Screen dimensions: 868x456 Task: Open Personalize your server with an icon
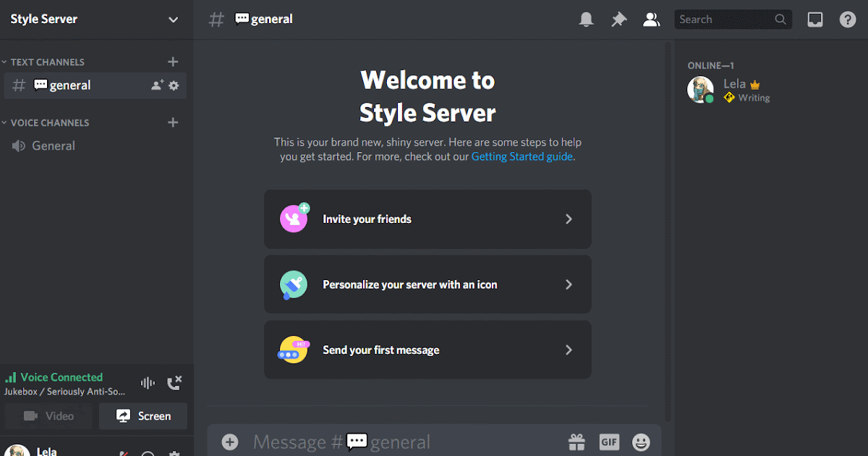click(x=427, y=284)
